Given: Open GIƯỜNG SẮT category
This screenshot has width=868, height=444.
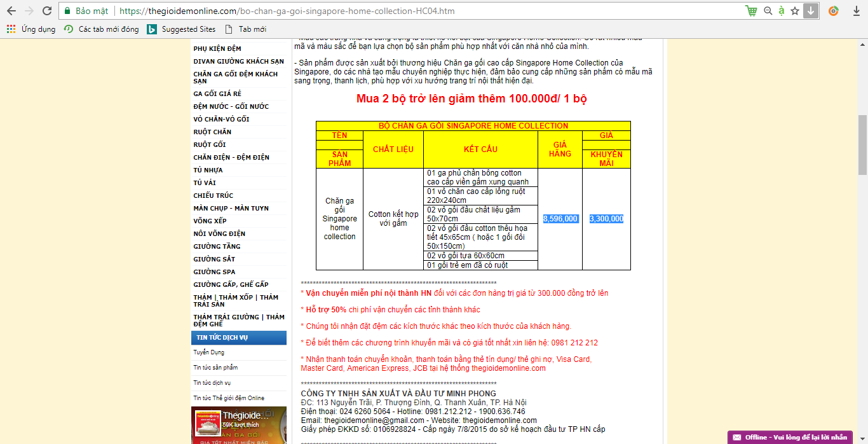Looking at the screenshot, I should coord(214,260).
